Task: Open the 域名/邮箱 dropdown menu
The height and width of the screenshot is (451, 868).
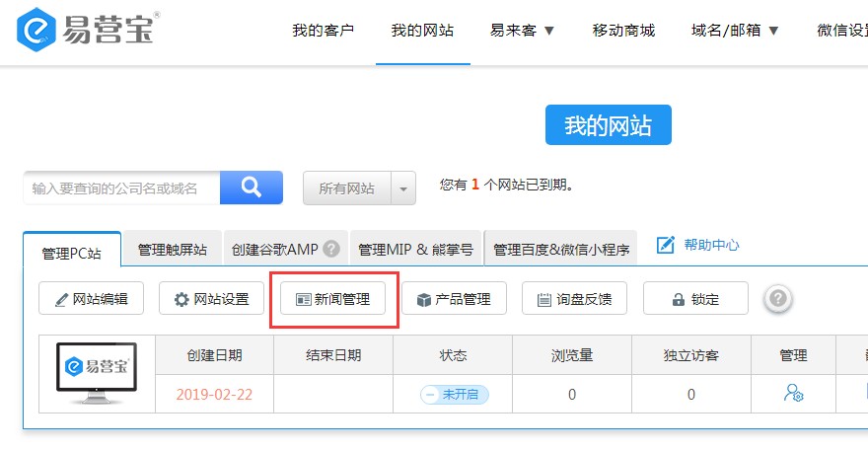Action: pyautogui.click(x=735, y=31)
